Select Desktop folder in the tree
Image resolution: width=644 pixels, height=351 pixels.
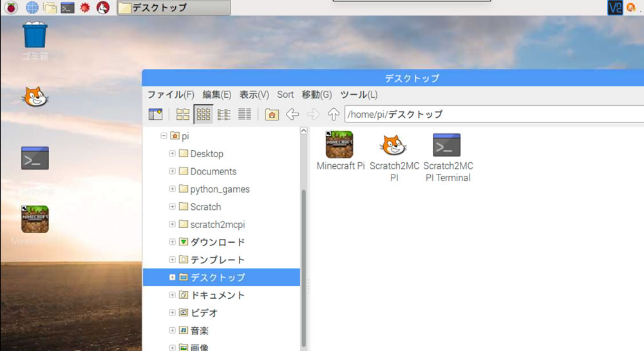coord(201,154)
